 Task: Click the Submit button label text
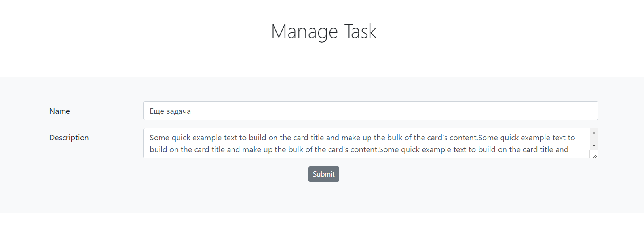coord(323,174)
